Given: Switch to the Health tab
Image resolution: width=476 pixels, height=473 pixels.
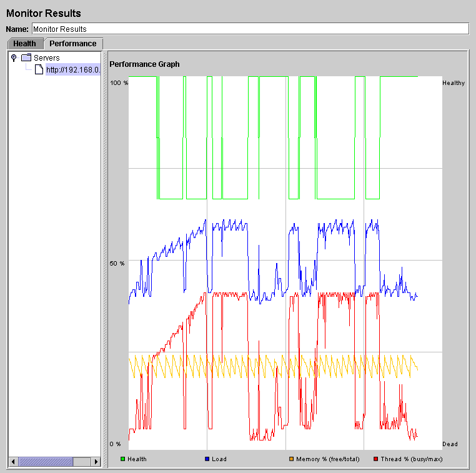Looking at the screenshot, I should pos(25,44).
